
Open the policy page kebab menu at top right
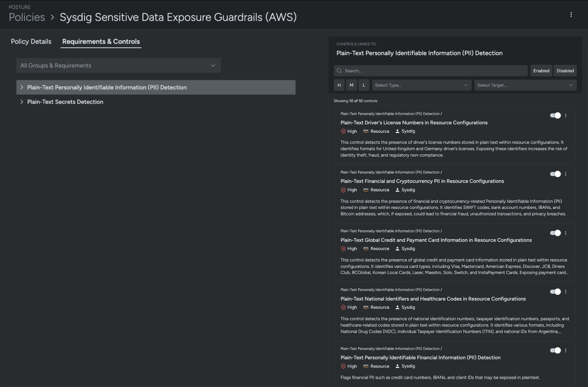coord(571,15)
